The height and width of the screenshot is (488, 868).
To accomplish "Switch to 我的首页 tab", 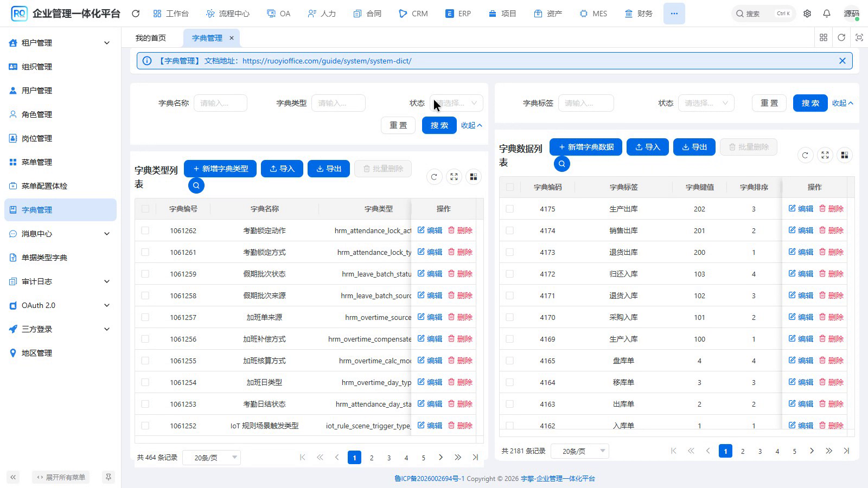I will [x=151, y=38].
